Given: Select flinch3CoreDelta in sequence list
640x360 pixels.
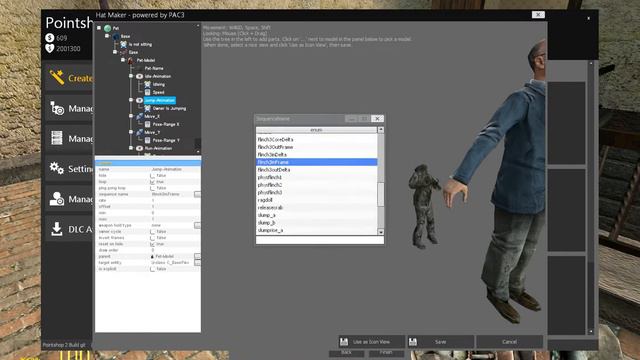Looking at the screenshot, I should pyautogui.click(x=316, y=140).
